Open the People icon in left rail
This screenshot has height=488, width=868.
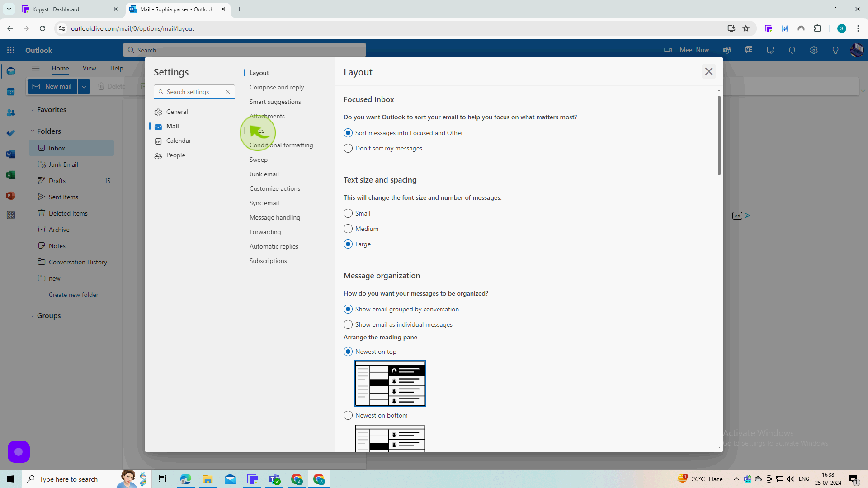[11, 113]
